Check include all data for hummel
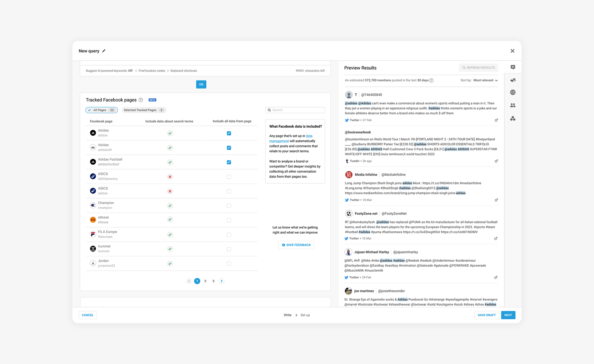This screenshot has width=594, height=364. tap(229, 249)
